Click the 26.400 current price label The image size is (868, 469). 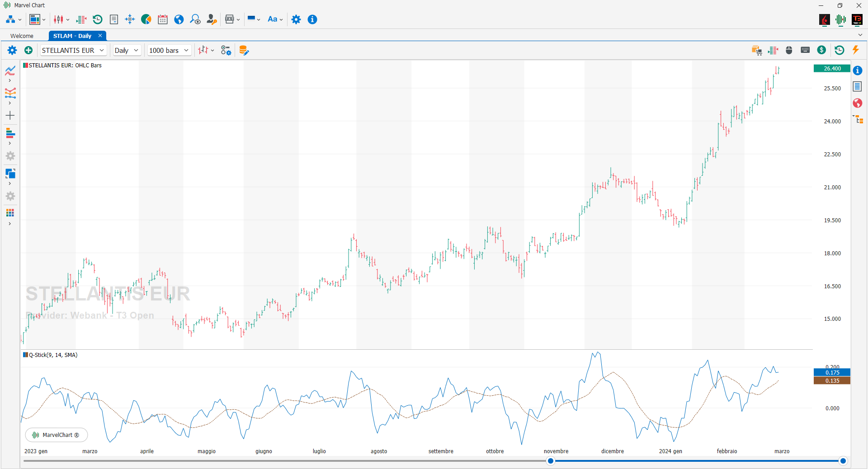(832, 69)
